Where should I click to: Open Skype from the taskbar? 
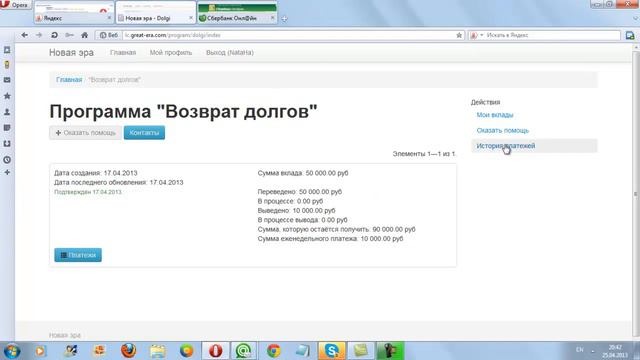(x=331, y=351)
